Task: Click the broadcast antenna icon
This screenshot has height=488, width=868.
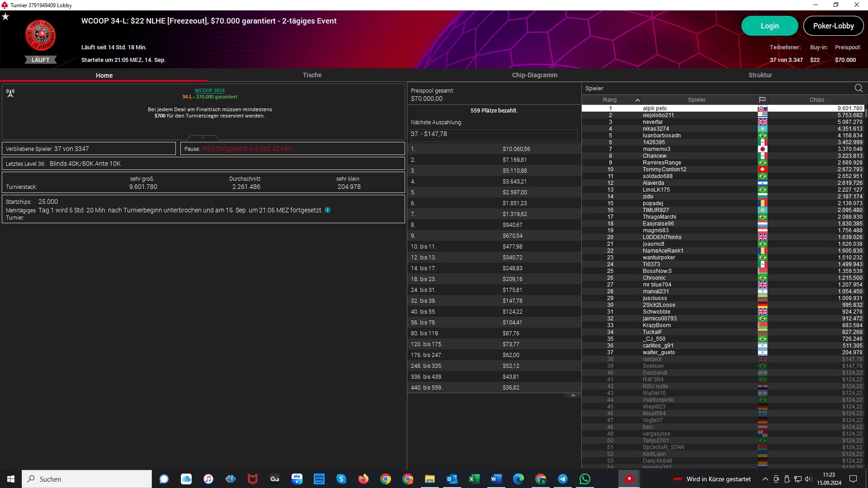Action: click(10, 93)
